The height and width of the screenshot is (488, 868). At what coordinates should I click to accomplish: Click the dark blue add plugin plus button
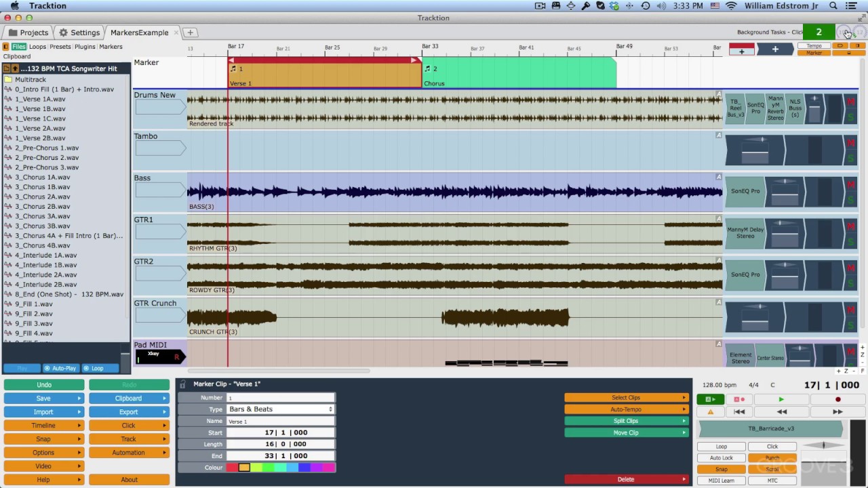pos(775,49)
